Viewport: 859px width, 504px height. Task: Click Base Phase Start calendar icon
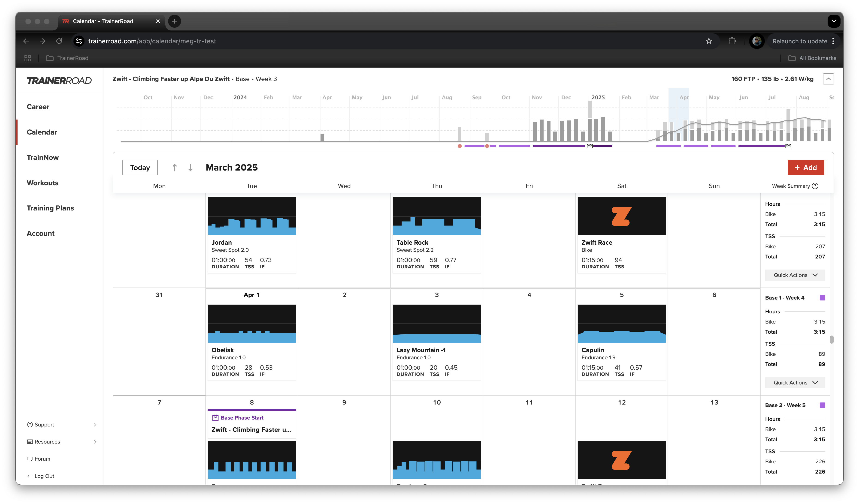click(215, 418)
